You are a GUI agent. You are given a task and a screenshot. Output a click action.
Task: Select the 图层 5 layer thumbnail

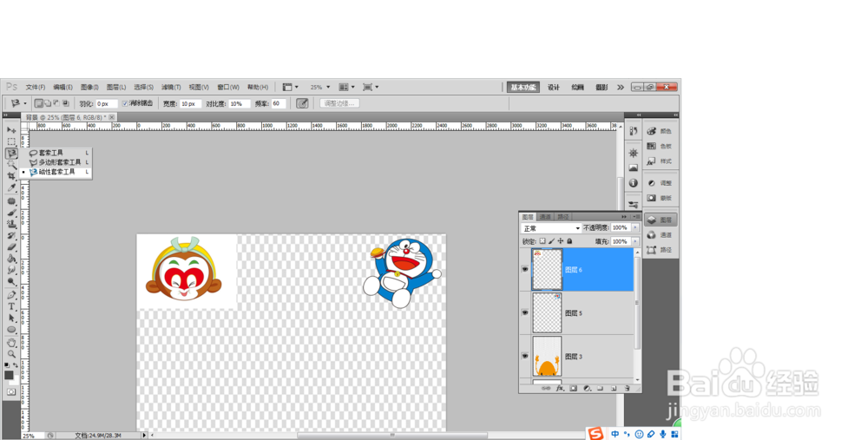click(x=547, y=312)
